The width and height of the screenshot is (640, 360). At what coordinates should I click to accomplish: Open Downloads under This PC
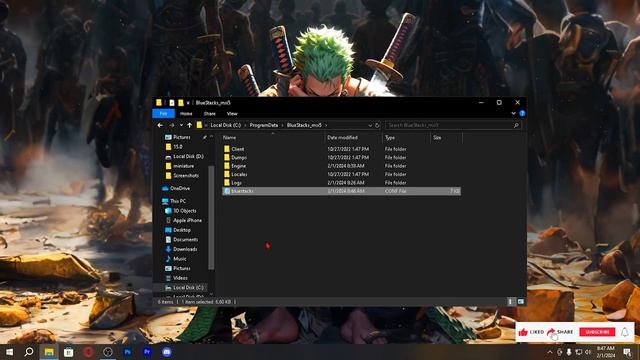click(x=185, y=249)
